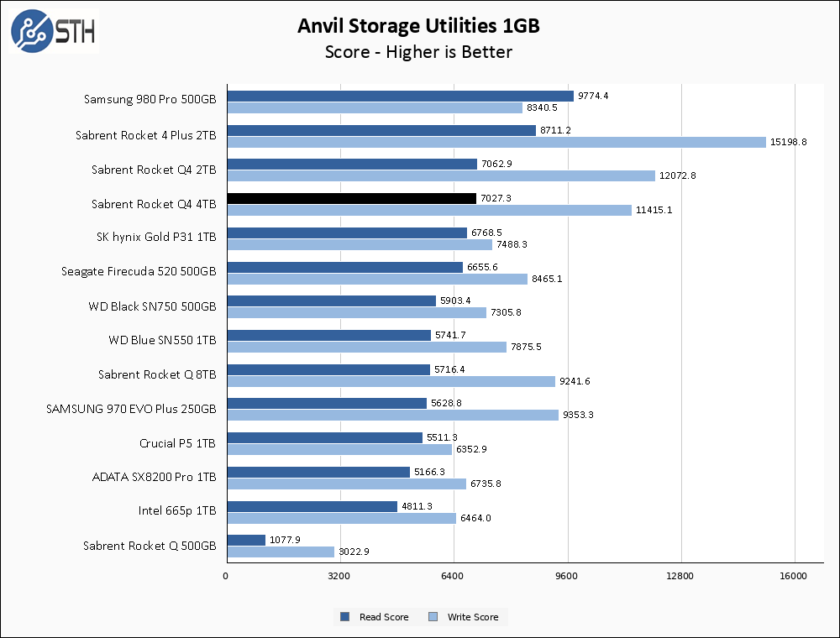
Task: Click the 9774.4 value label
Action: click(x=593, y=96)
